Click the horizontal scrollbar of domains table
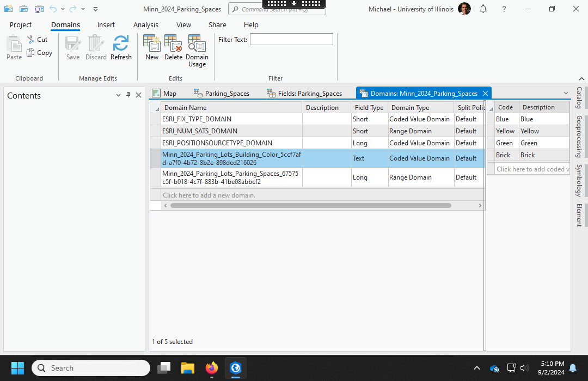The width and height of the screenshot is (588, 381). [x=310, y=206]
